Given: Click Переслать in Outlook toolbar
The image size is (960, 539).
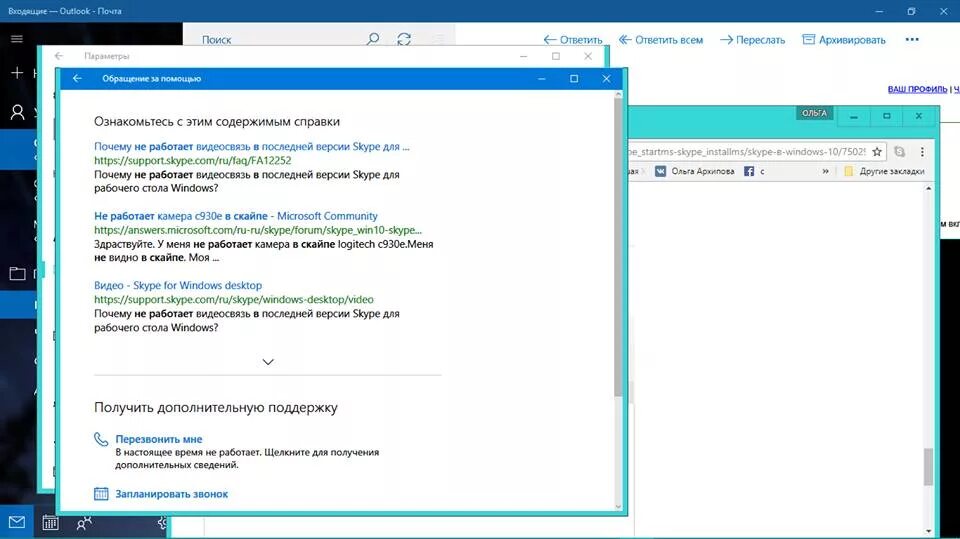Looking at the screenshot, I should pos(752,40).
